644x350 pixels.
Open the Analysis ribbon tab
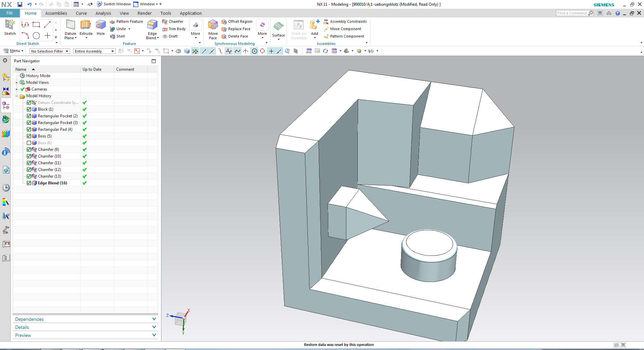(x=103, y=13)
